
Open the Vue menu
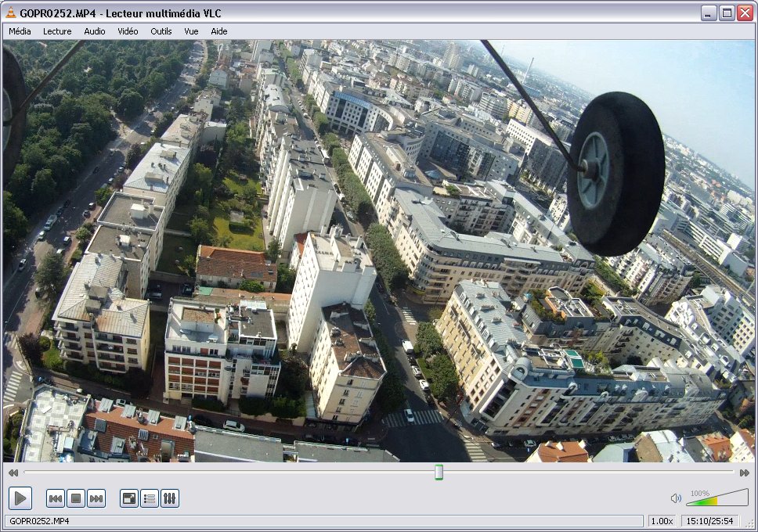coord(191,31)
